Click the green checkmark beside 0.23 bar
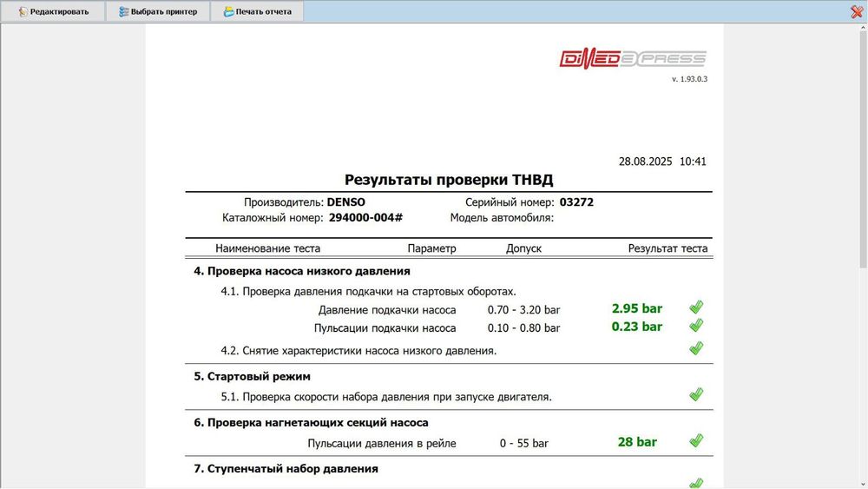This screenshot has height=489, width=868. (x=696, y=325)
